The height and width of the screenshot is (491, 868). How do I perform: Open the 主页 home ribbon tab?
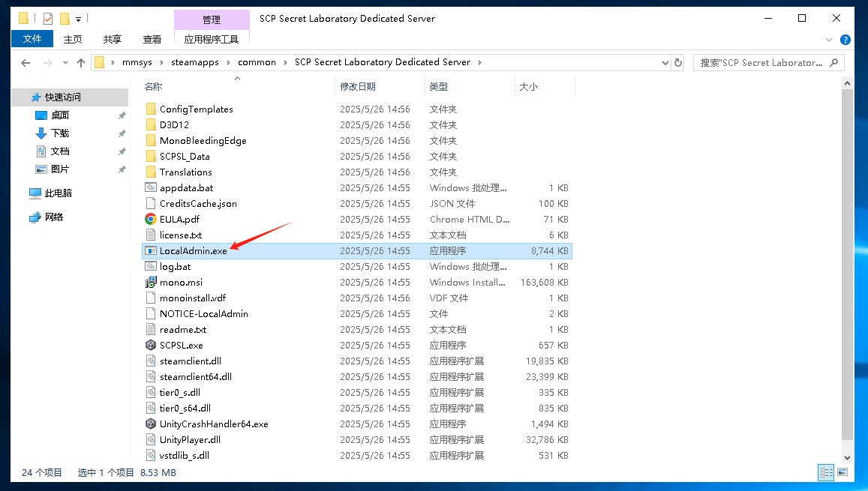[73, 39]
